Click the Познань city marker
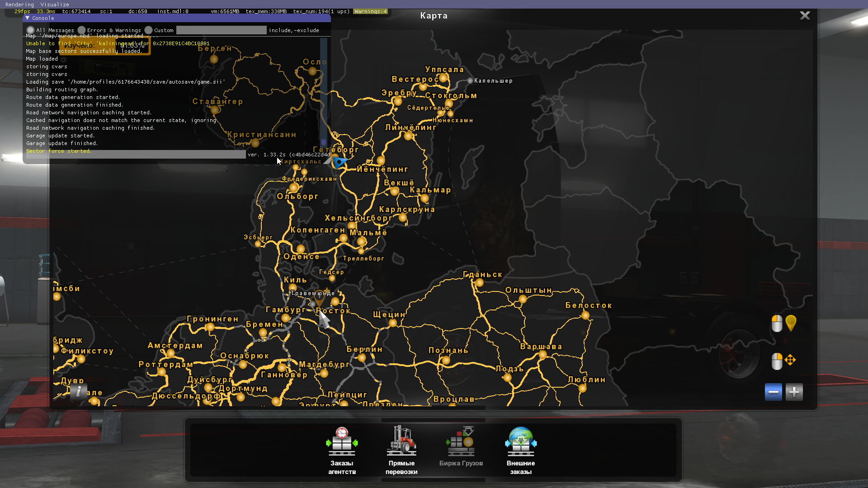 tap(446, 360)
